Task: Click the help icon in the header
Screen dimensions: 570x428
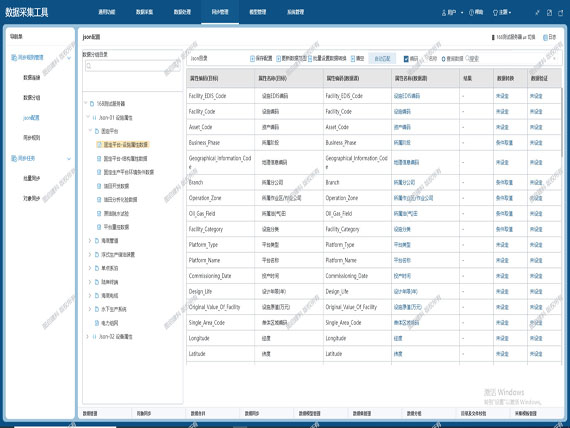Action: tap(471, 12)
